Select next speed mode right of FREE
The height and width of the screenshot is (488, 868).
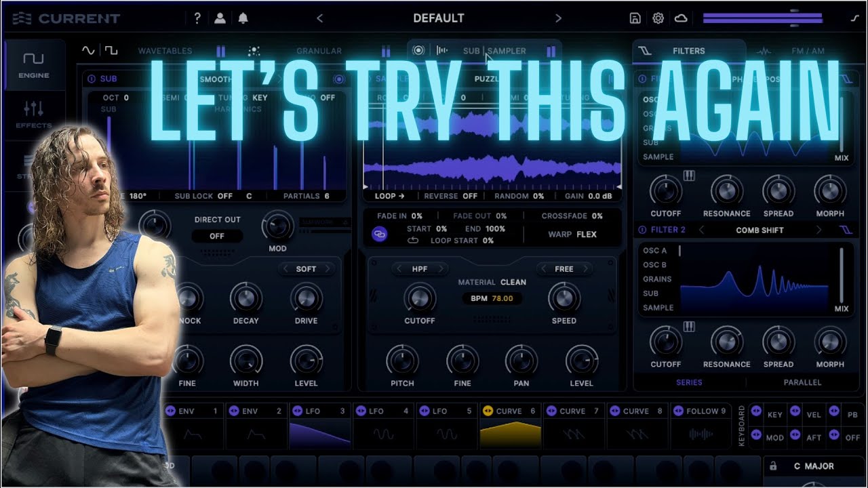(x=585, y=269)
